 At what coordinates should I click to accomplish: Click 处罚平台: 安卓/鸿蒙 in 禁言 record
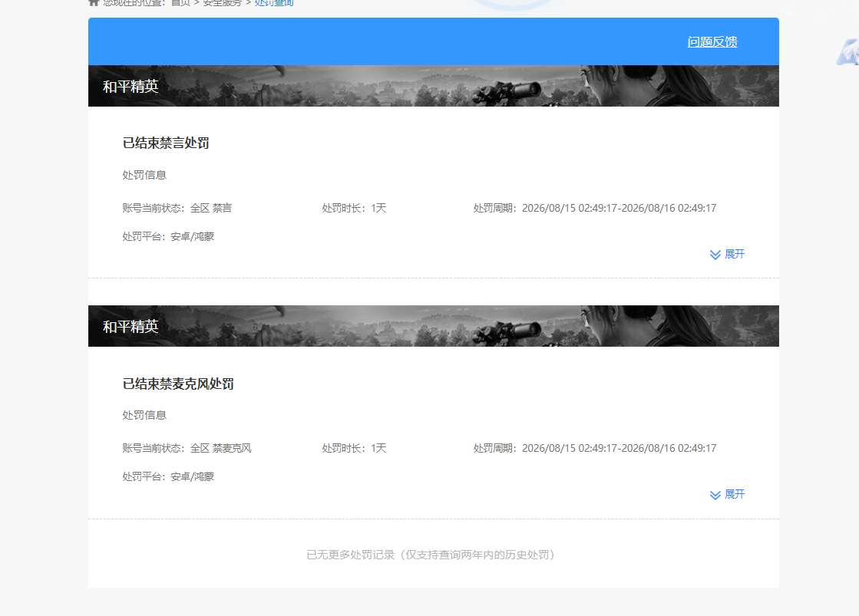(168, 236)
